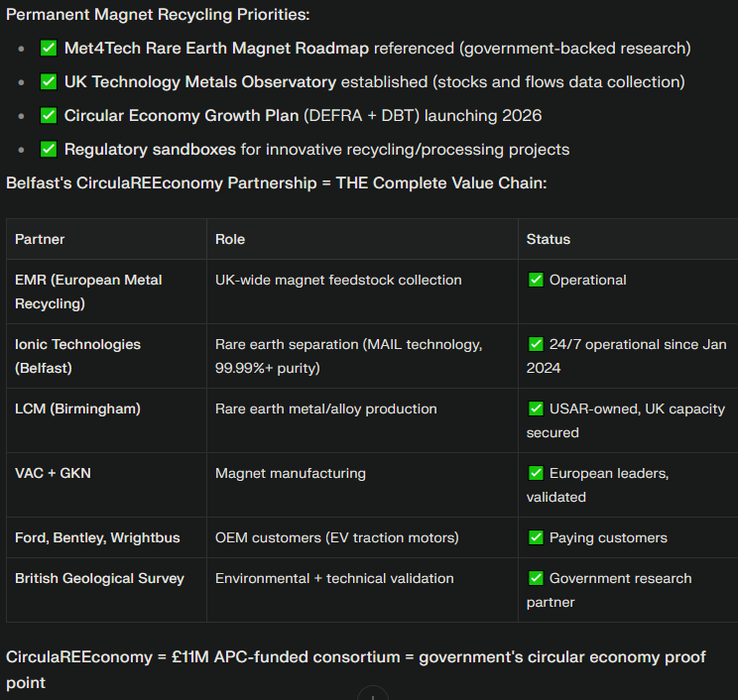Viewport: 738px width, 700px height.
Task: Click the check emoji before UK Technology Metals Observatory
Action: pos(49,82)
